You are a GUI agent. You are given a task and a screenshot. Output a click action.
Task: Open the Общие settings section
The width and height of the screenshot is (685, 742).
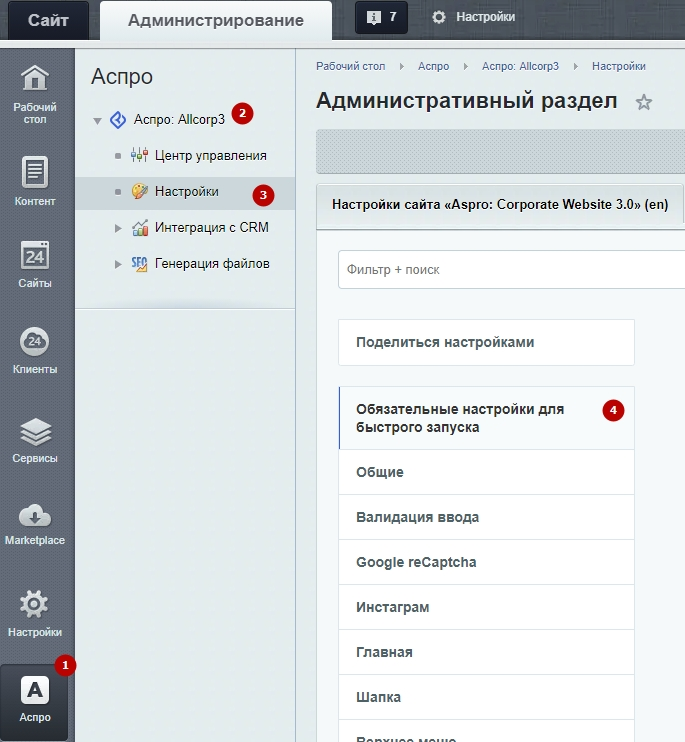(486, 472)
